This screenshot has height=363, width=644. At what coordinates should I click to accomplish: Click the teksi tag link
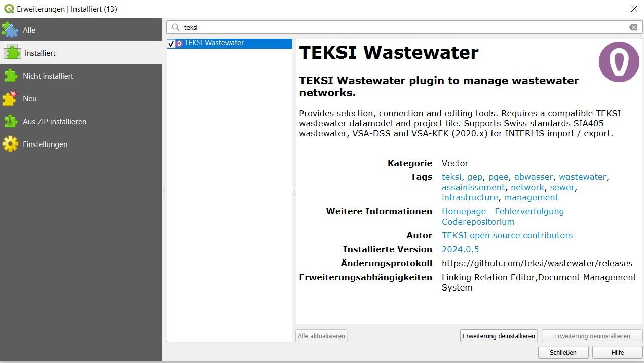(451, 177)
